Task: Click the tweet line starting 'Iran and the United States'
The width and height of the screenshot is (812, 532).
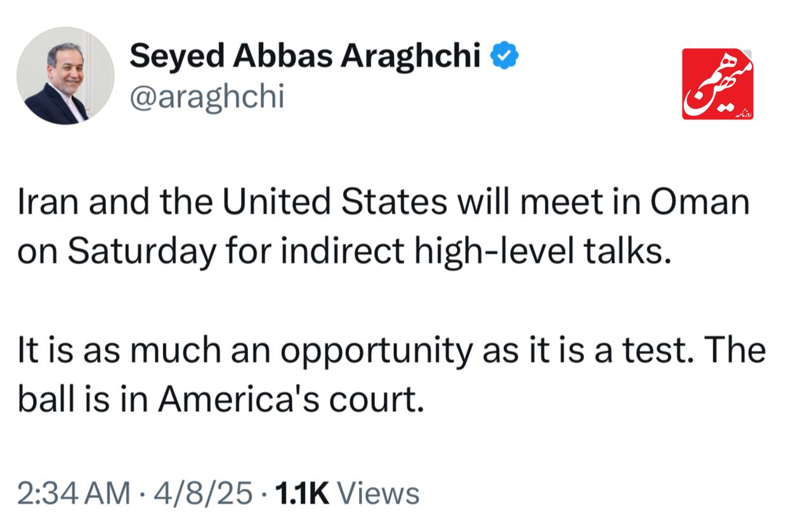Action: pos(384,203)
